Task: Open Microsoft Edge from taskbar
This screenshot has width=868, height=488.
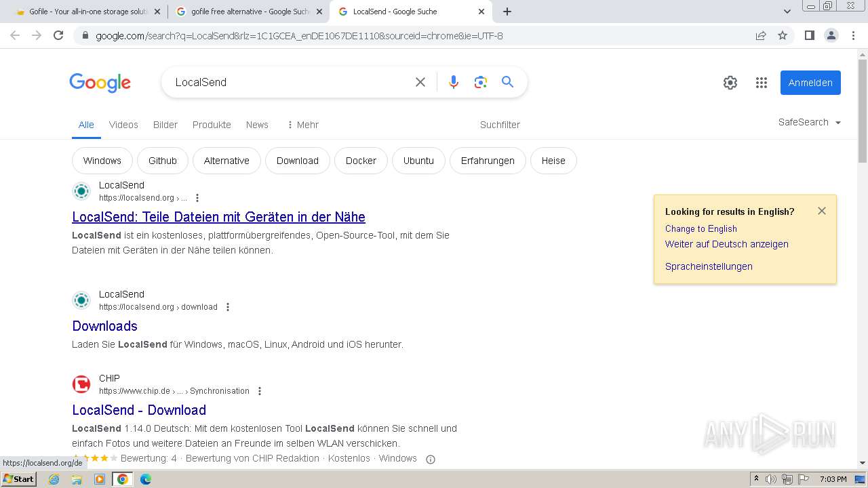Action: coord(146,479)
